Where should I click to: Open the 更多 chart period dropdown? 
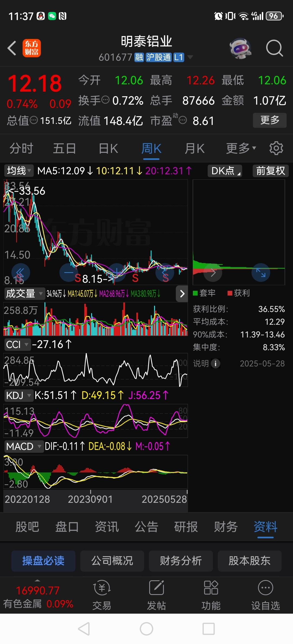[x=241, y=148]
